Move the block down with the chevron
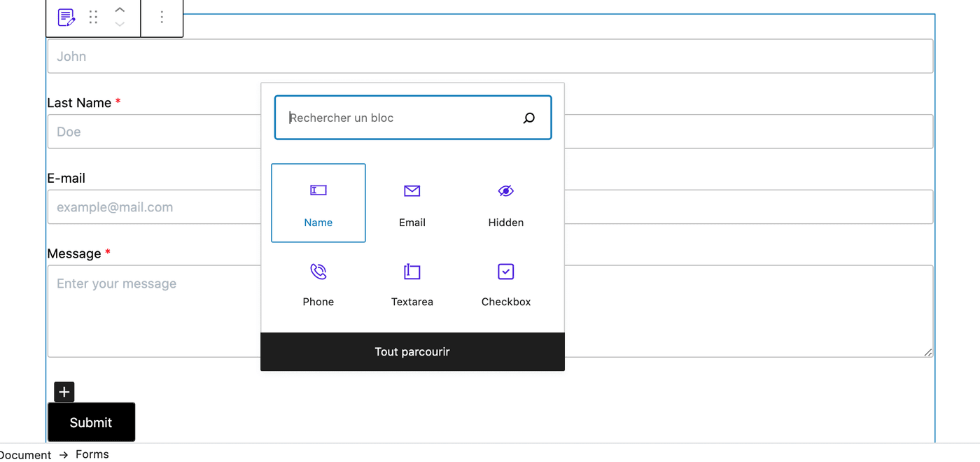 pyautogui.click(x=120, y=23)
